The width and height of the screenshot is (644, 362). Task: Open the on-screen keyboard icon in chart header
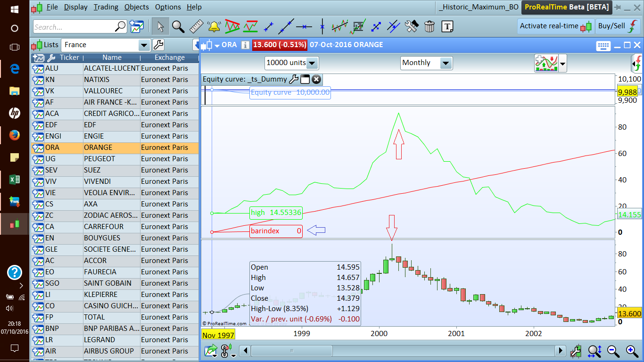click(603, 46)
